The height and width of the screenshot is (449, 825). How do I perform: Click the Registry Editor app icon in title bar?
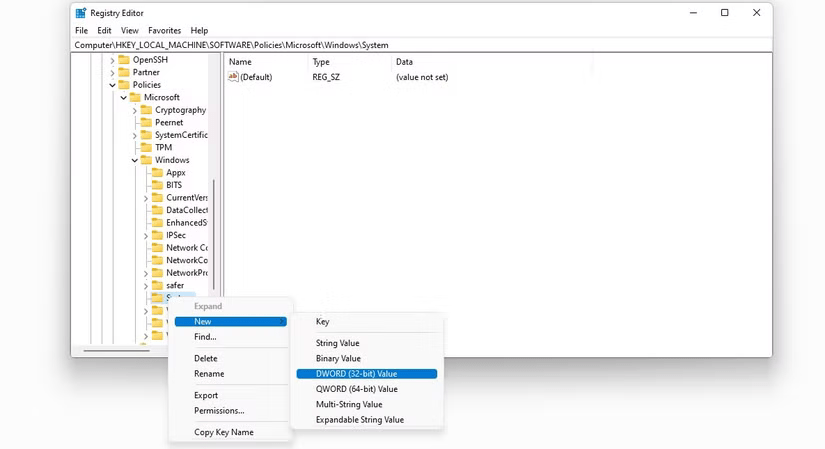[x=80, y=13]
